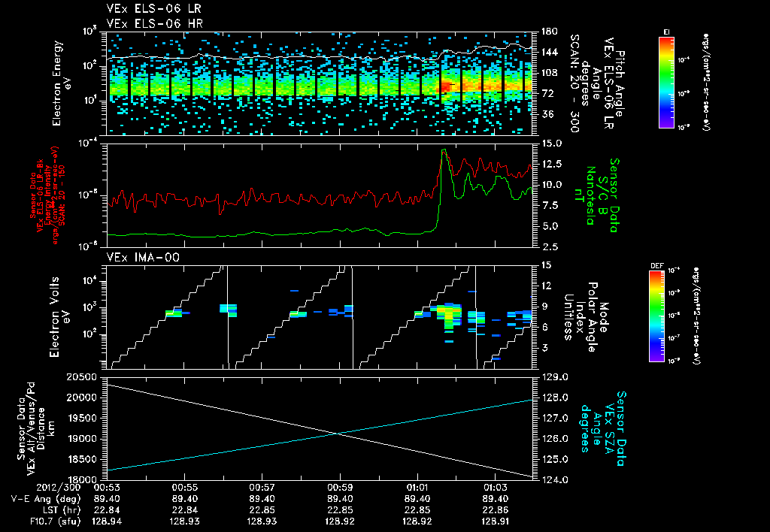This screenshot has width=770, height=532.
Task: Click the '2012/300' date label
Action: point(59,488)
